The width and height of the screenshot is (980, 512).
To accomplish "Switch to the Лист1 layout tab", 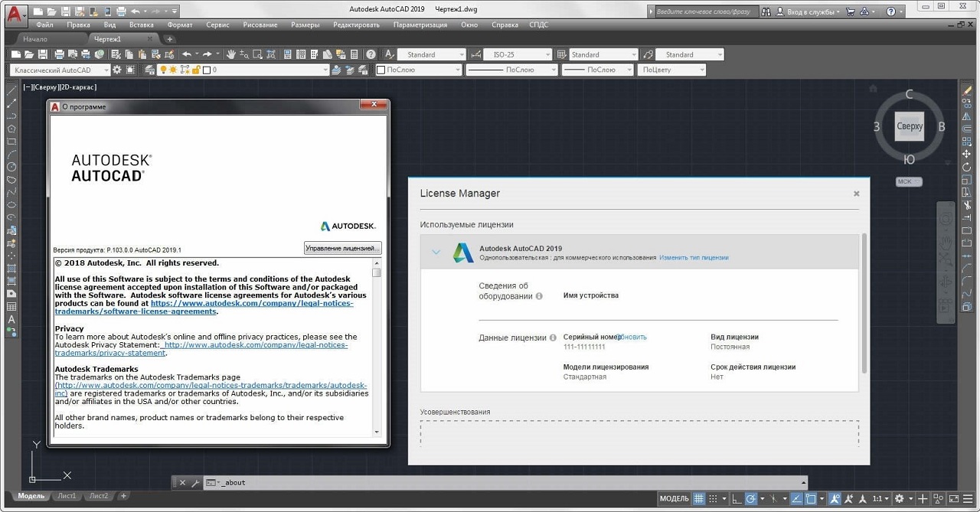I will point(67,496).
